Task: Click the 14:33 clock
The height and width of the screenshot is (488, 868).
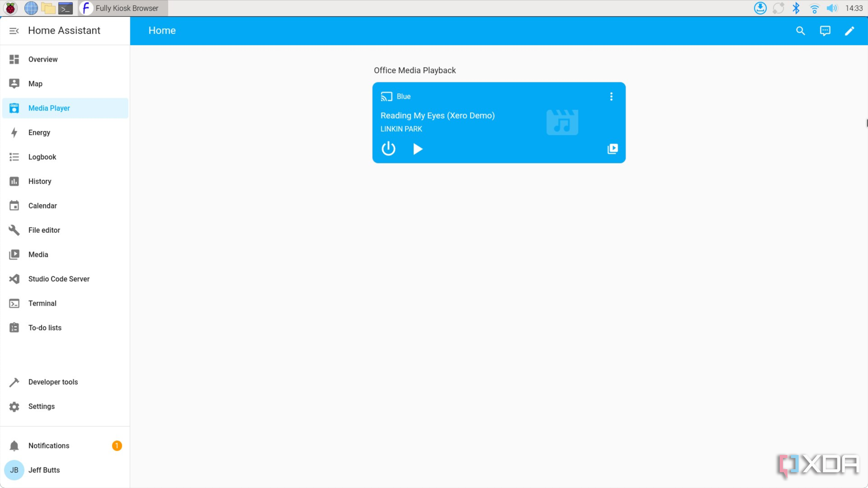Action: [x=854, y=8]
